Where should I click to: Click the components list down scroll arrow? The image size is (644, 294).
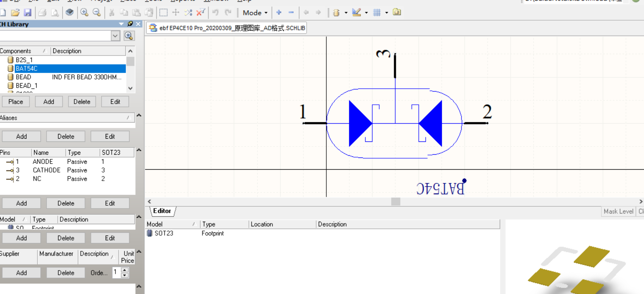click(x=130, y=88)
